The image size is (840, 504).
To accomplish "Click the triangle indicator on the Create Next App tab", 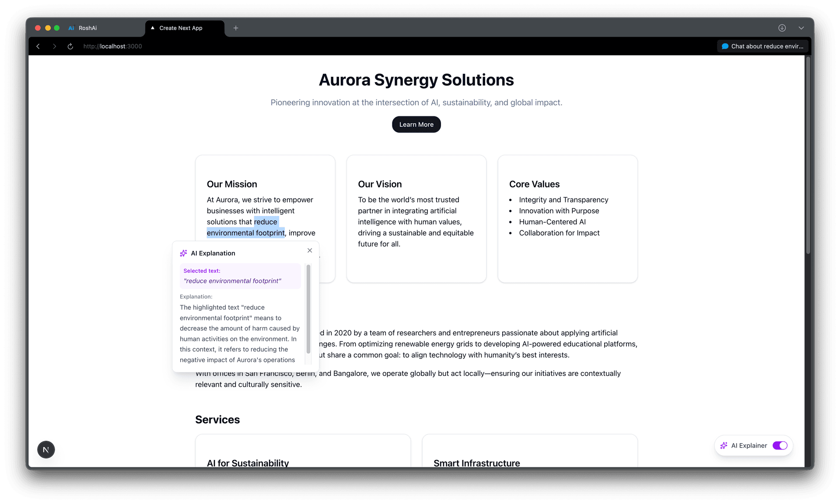I will [x=152, y=28].
